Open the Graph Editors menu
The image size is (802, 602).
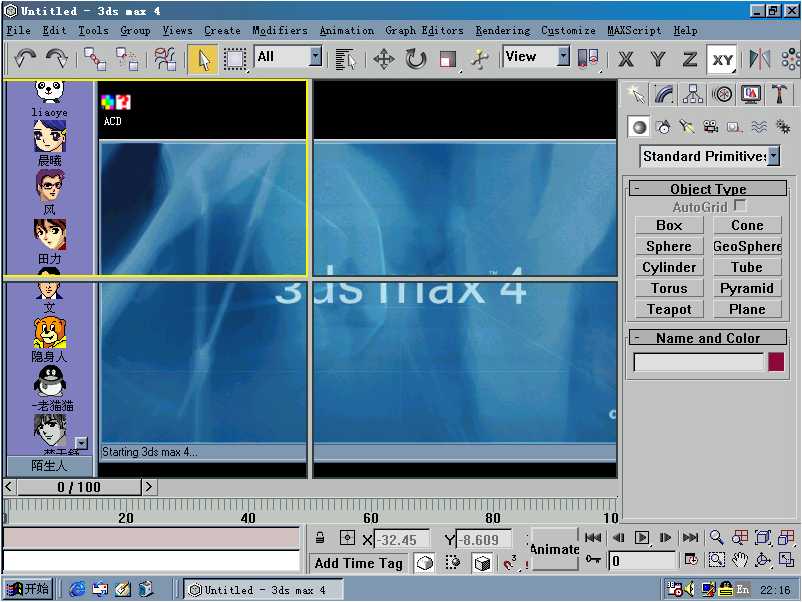click(x=424, y=30)
